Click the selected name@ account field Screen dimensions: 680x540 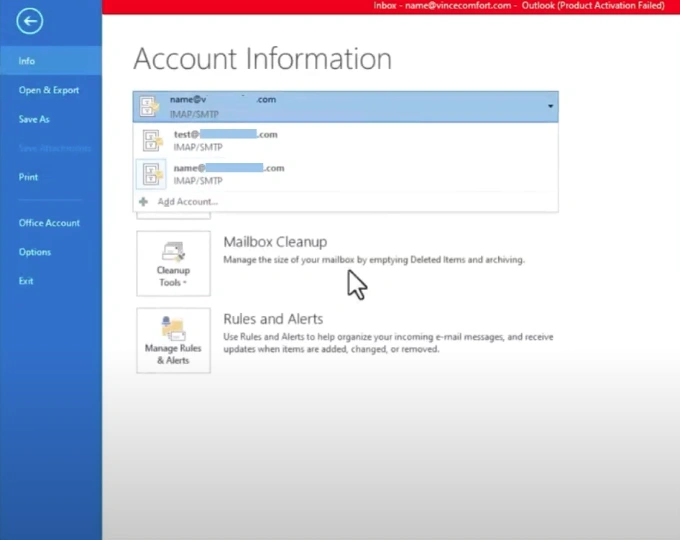point(346,107)
